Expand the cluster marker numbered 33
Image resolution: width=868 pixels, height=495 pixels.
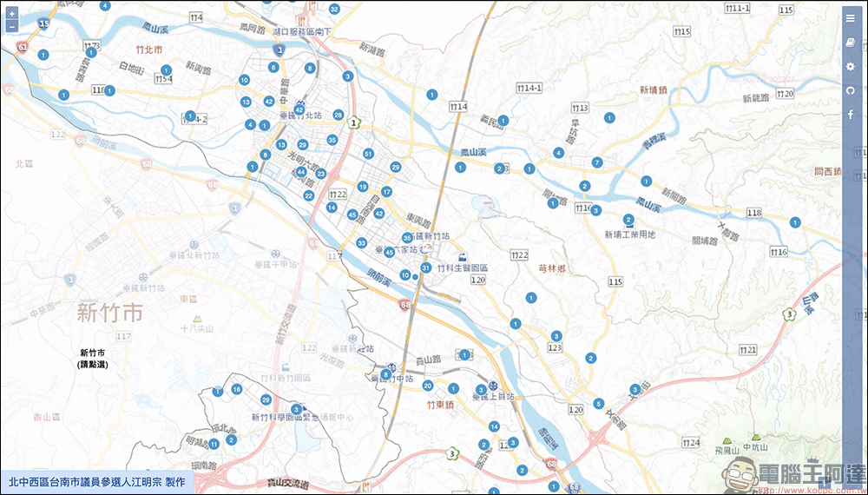pos(361,243)
